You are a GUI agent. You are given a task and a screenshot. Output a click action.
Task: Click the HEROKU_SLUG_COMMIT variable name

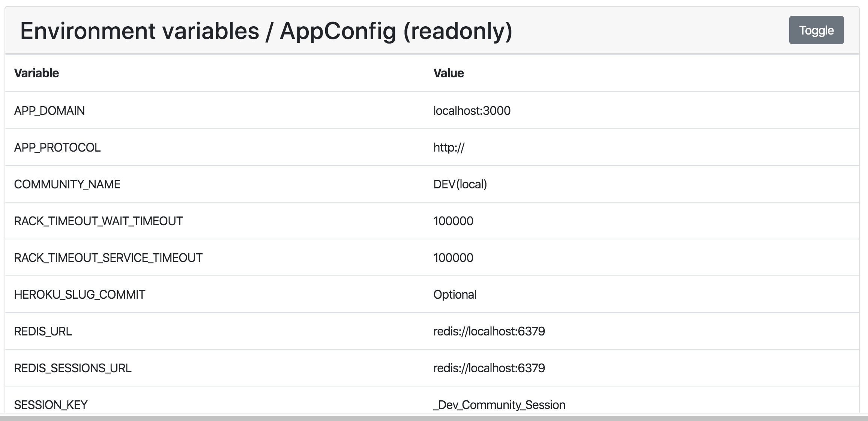pos(80,295)
